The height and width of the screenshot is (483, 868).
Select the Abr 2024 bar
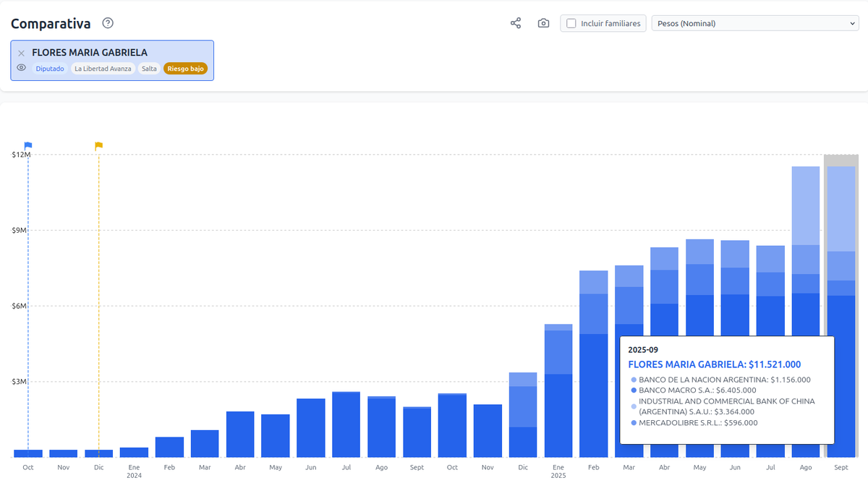click(240, 434)
